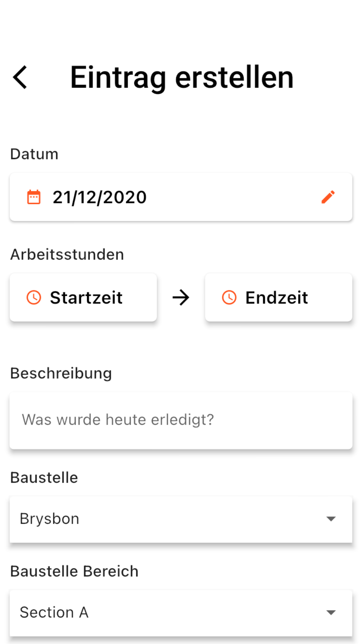
Task: Go back using the left chevron
Action: click(20, 77)
